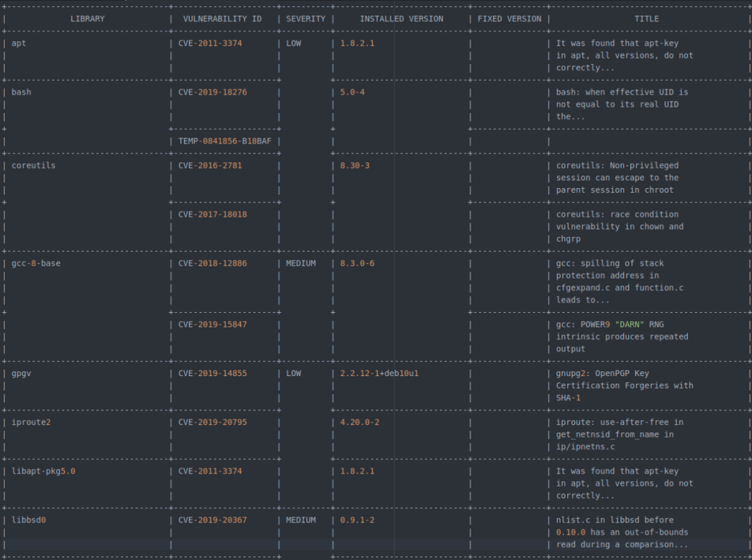Click MEDIUM severity in the gcc-8-base row
The width and height of the screenshot is (752, 560).
301,263
